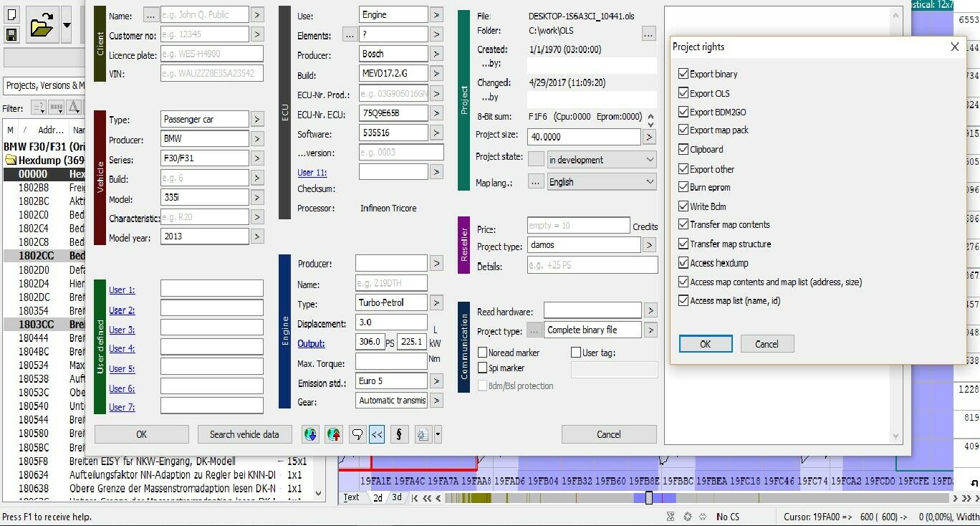Uncheck Export binary checkbox
Image resolution: width=980 pixels, height=526 pixels.
click(683, 74)
